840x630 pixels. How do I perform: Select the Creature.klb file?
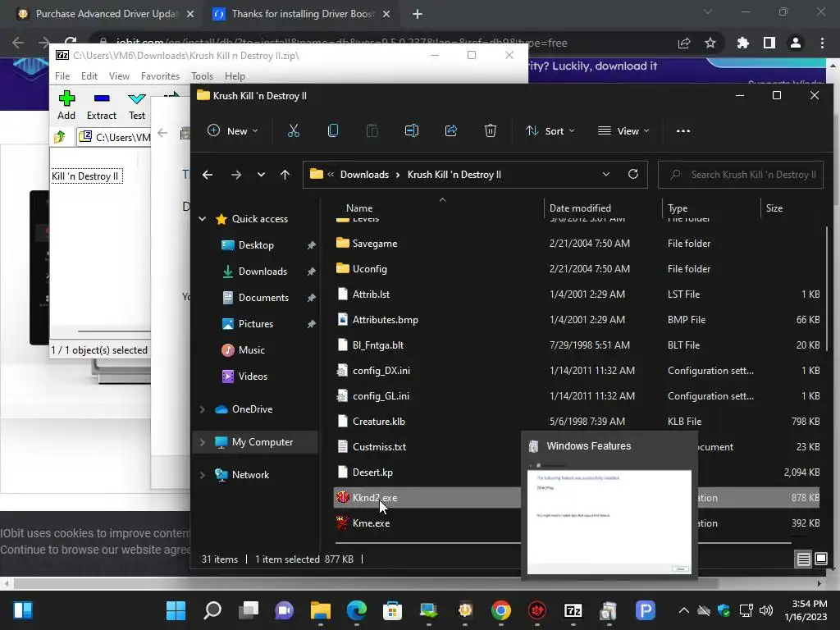click(379, 421)
